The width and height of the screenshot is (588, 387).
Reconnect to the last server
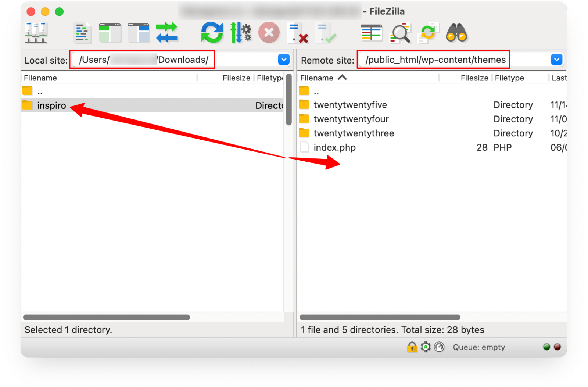[326, 33]
